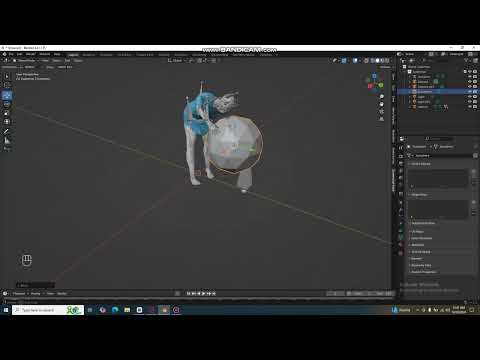Jump to the timeline start frame
This screenshot has height=360, width=480.
[188, 294]
